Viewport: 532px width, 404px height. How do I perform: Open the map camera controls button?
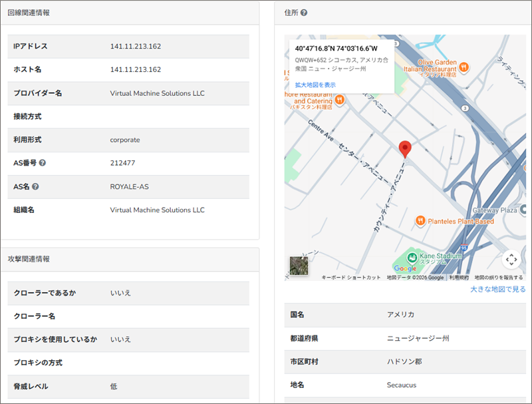point(510,259)
